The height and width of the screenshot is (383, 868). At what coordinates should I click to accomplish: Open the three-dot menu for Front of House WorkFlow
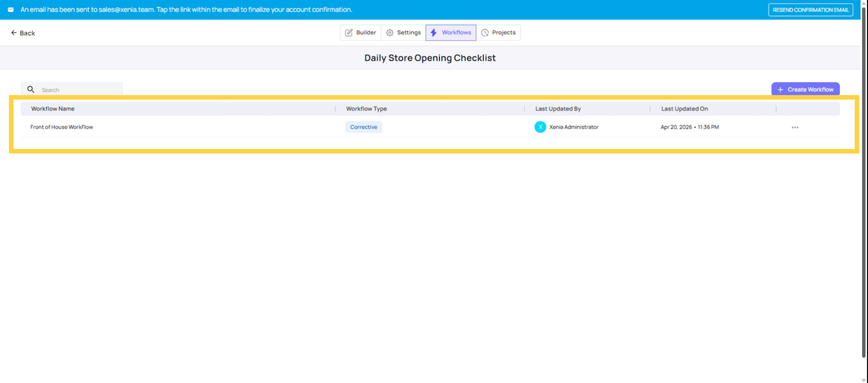click(795, 127)
